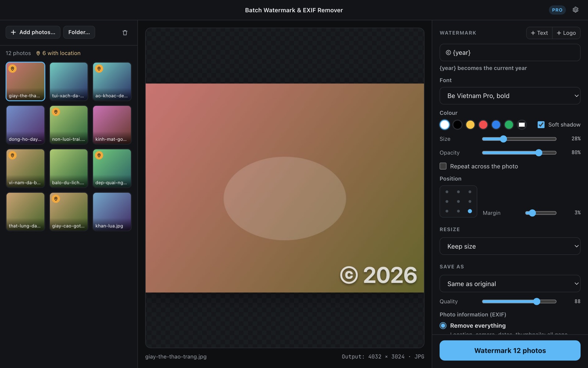Click location pin on giay-cao-got thumbnail
The image size is (588, 368).
[56, 199]
